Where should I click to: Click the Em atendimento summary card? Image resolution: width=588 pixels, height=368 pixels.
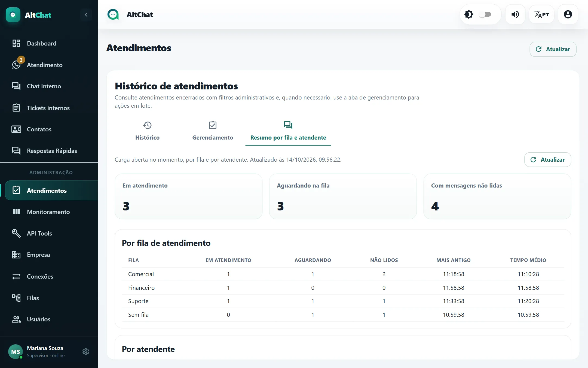pos(189,196)
